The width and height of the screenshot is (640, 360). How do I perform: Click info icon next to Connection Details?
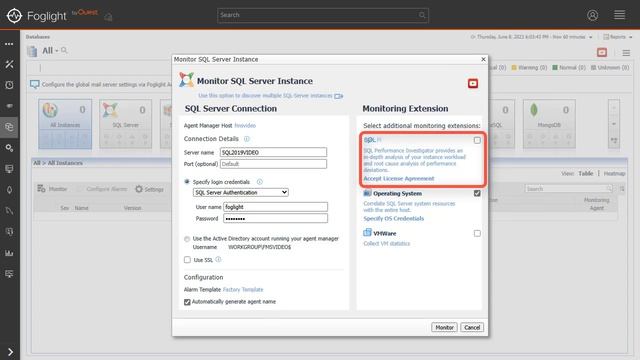247,139
